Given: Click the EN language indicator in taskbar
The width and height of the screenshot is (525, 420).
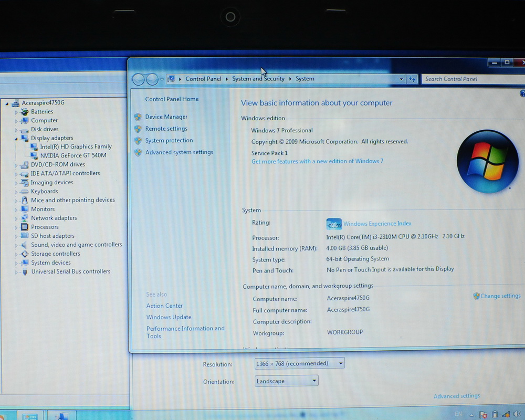Looking at the screenshot, I should 458,414.
